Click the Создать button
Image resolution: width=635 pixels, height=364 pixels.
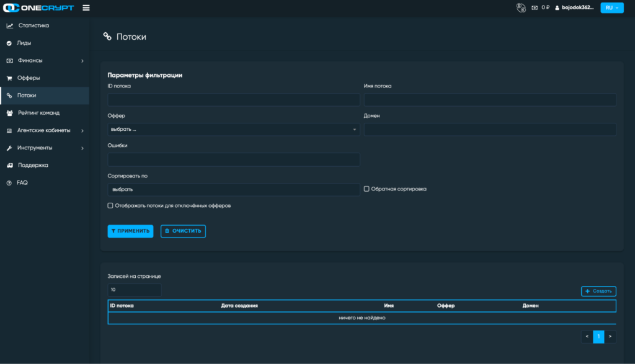(x=598, y=291)
